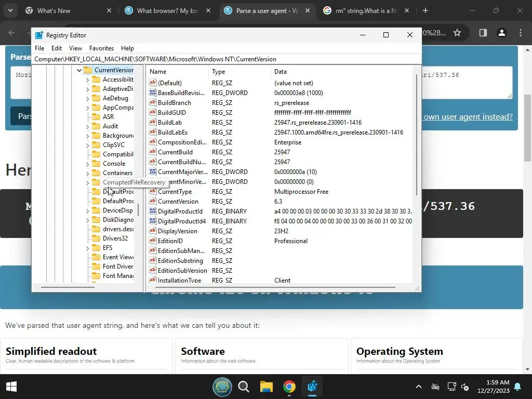Open a new browser tab

click(x=425, y=11)
